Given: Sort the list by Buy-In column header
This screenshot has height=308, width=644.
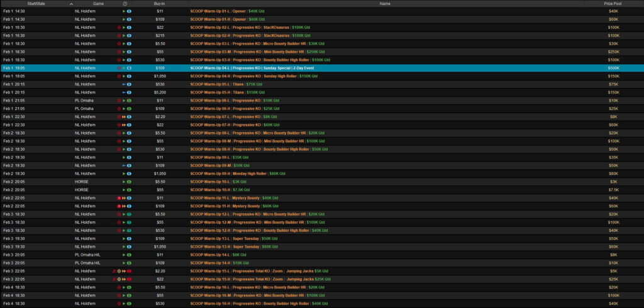Looking at the screenshot, I should pos(160,4).
